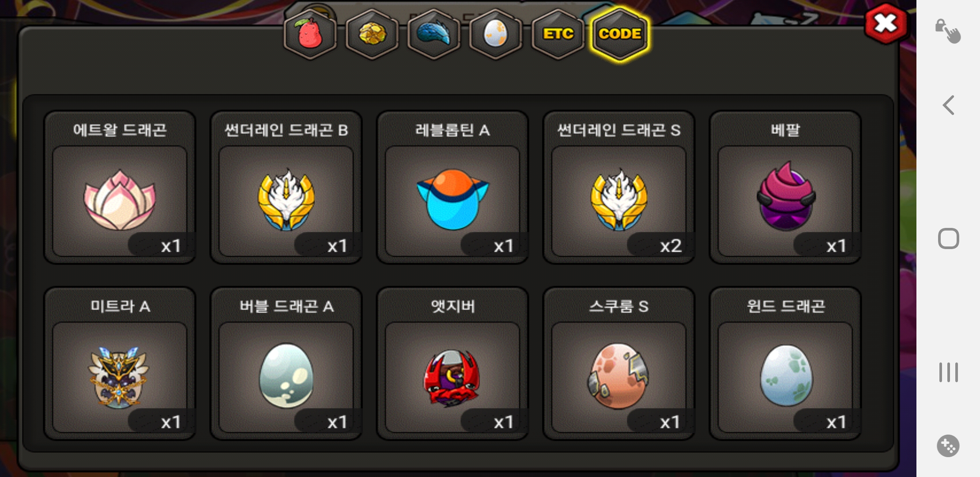The height and width of the screenshot is (477, 980).
Task: Select the highlighted CODE tab
Action: click(x=620, y=34)
